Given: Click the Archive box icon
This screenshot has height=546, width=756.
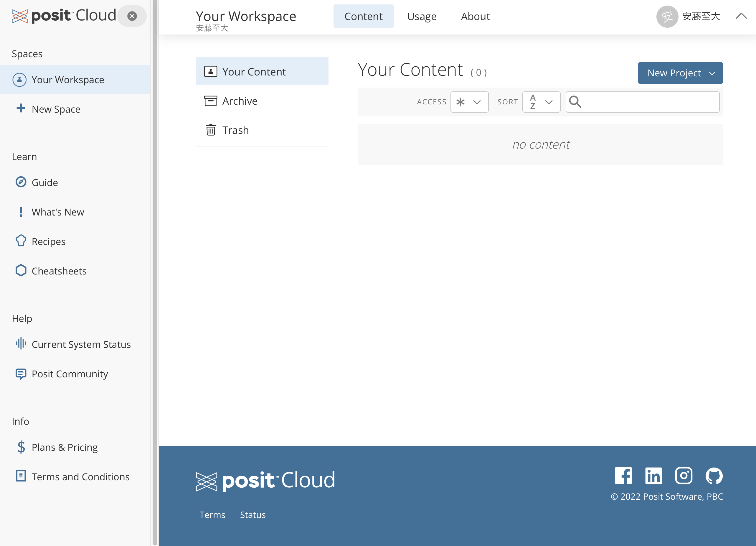Looking at the screenshot, I should click(x=211, y=101).
